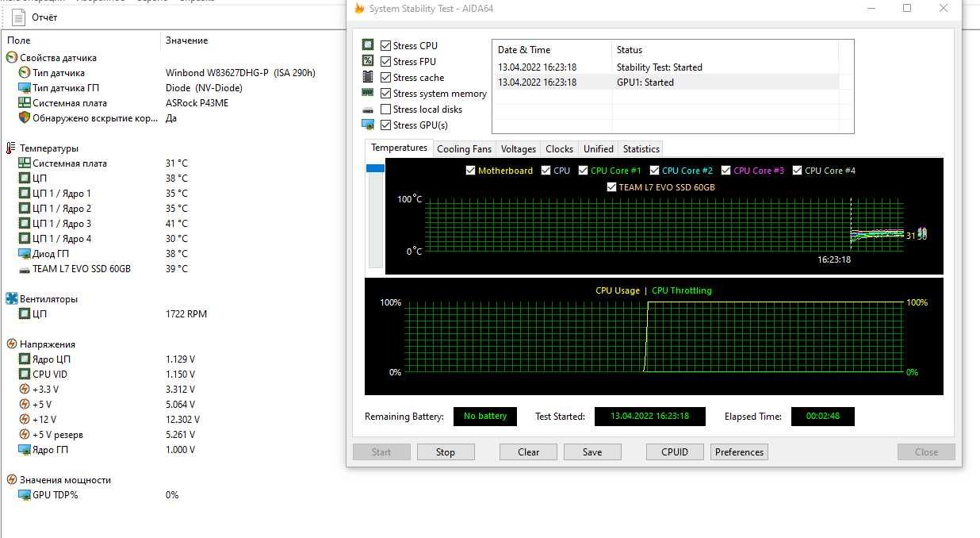Untick the Stress FPU checkbox
The height and width of the screenshot is (538, 980).
386,62
